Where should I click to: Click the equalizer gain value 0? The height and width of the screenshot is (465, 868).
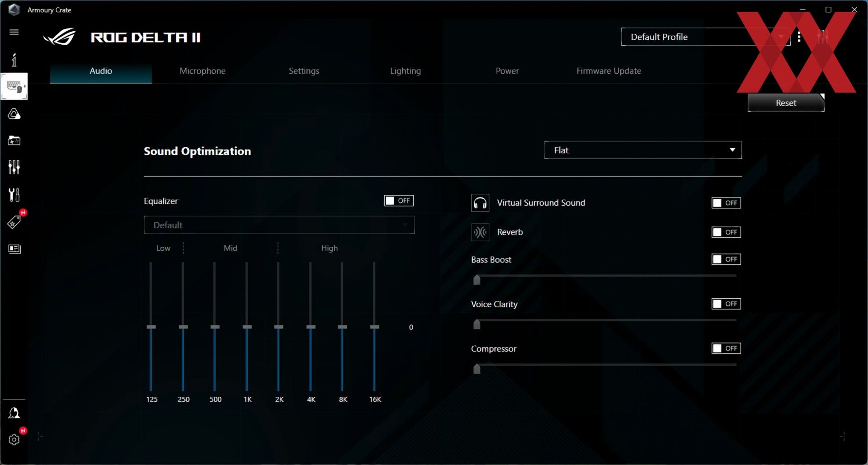(411, 327)
